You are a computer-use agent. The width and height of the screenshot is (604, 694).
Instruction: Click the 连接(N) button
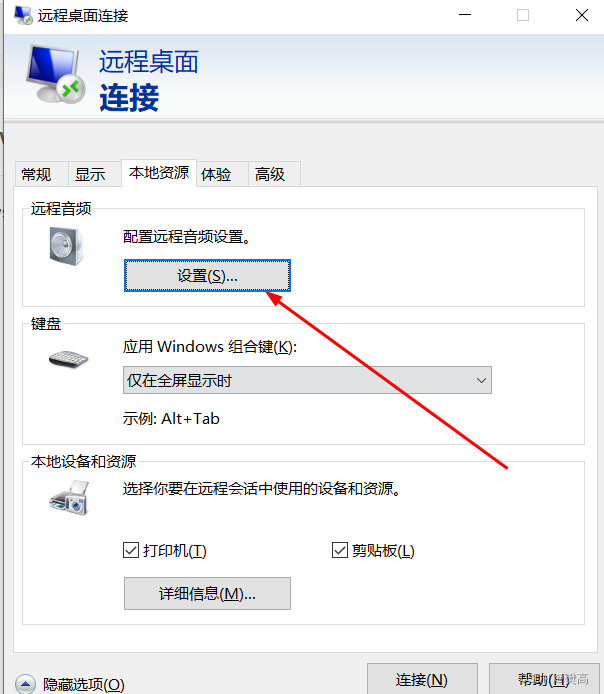click(x=422, y=679)
